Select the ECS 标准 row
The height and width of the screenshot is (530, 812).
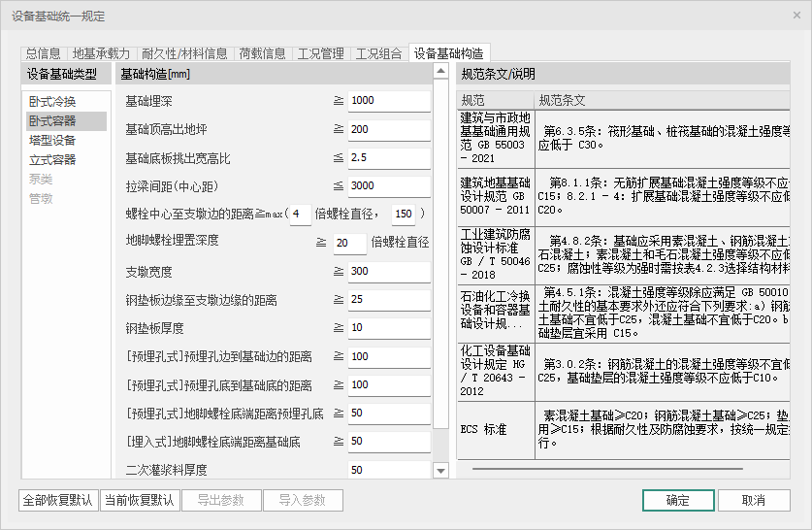pyautogui.click(x=496, y=430)
